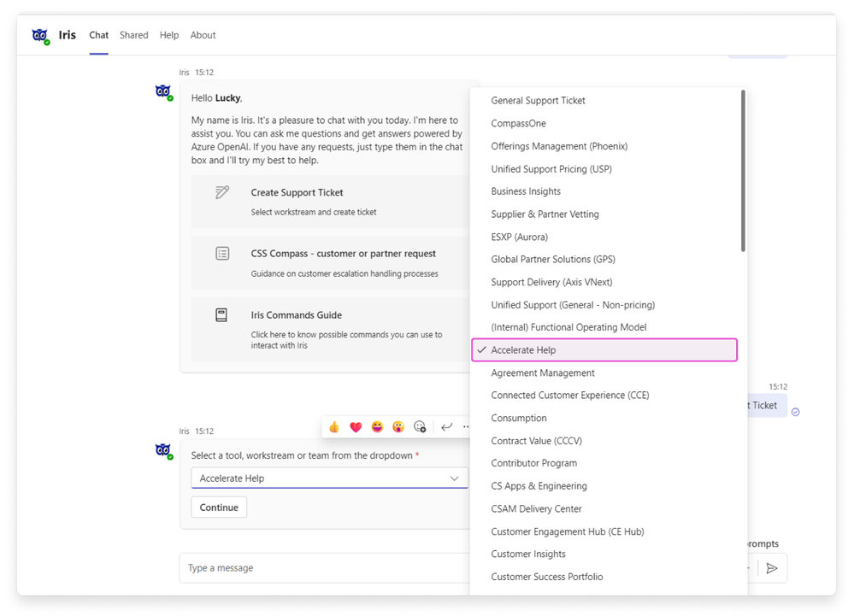Switch to the Chat tab
Image resolution: width=854 pixels, height=616 pixels.
(98, 35)
